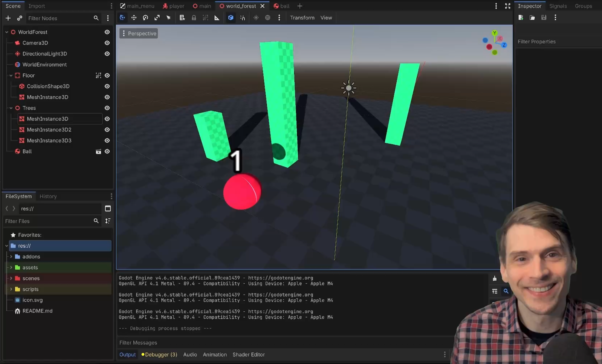The image size is (602, 364).
Task: Open the Perspective view dropdown menu
Action: [138, 34]
